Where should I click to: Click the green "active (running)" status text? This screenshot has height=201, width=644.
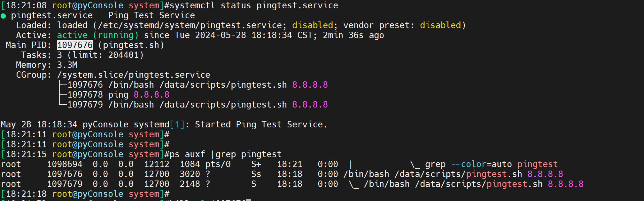coord(97,35)
